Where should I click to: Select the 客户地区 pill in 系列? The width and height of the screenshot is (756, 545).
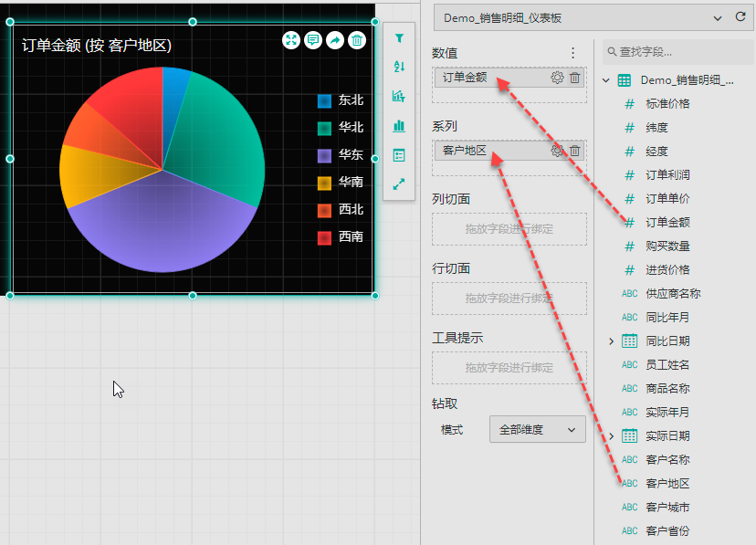pos(509,151)
